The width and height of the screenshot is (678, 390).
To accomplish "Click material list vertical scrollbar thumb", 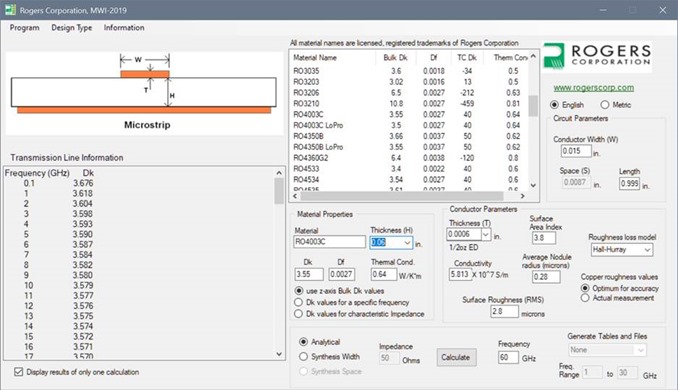I will (x=533, y=106).
